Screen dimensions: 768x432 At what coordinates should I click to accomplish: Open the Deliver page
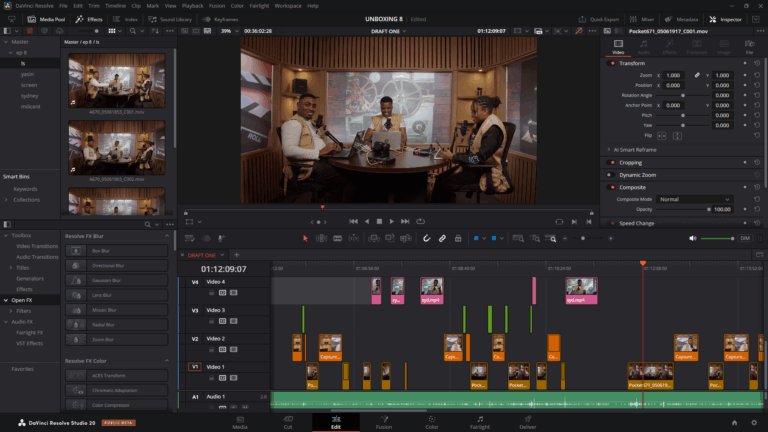(528, 422)
